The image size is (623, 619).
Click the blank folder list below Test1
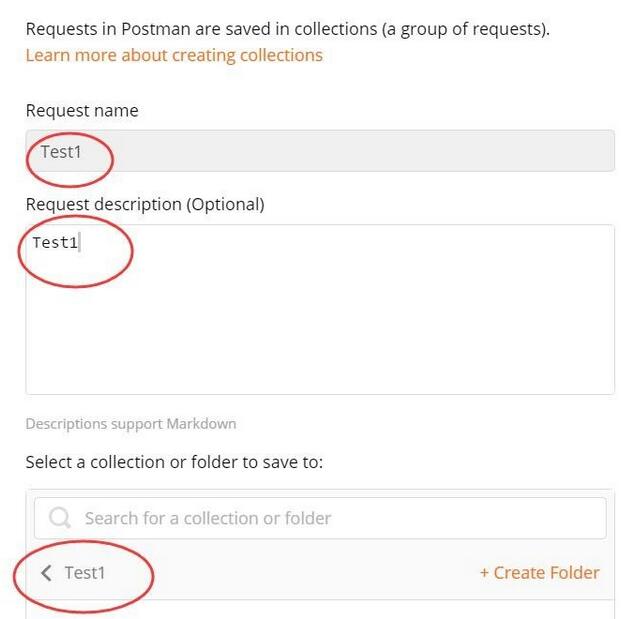point(320,609)
